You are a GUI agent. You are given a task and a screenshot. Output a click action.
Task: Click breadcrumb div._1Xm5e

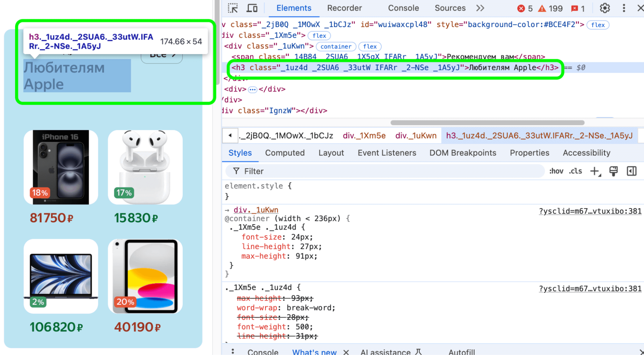364,136
